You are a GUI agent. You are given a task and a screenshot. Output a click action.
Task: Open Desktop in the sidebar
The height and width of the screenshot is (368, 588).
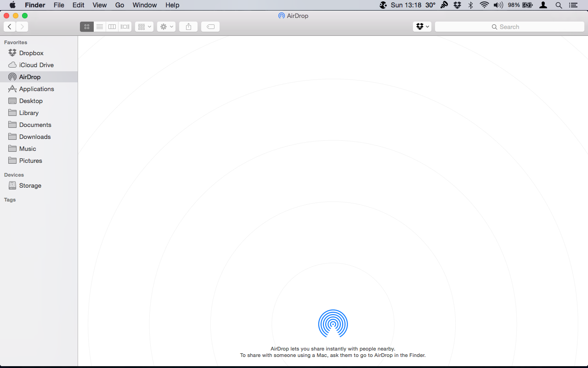tap(39, 101)
